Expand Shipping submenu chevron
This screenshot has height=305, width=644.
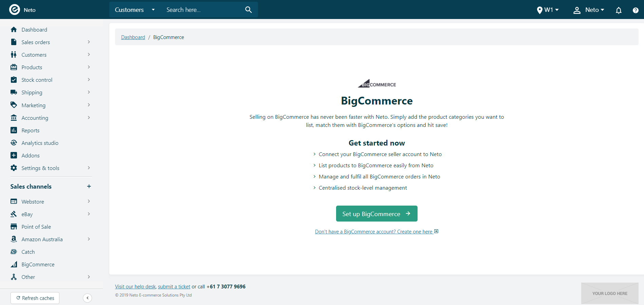coord(89,92)
